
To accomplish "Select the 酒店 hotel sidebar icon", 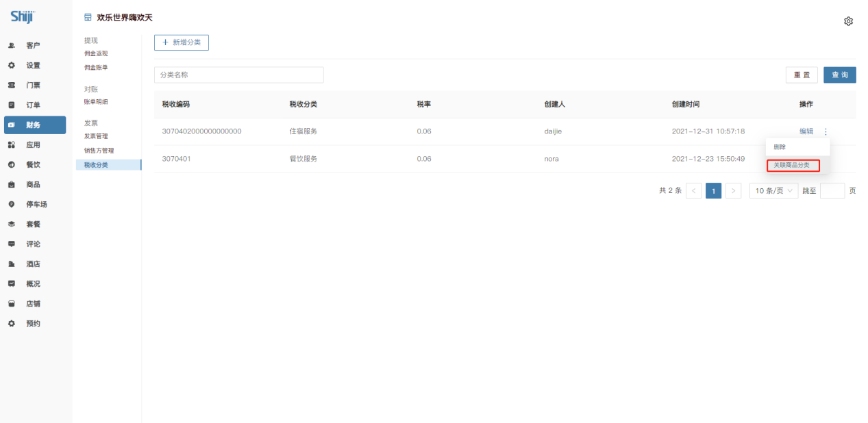I will tap(12, 264).
